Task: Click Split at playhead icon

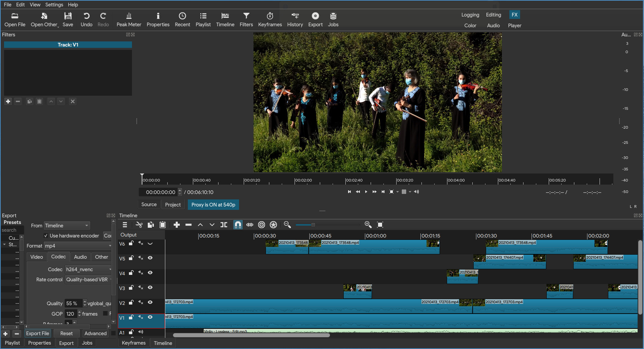Action: point(224,225)
